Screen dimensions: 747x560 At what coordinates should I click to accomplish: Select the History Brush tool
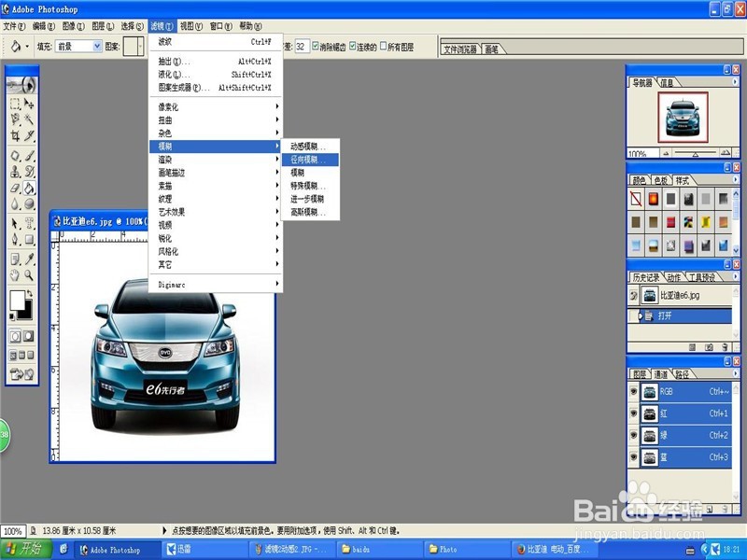tap(29, 172)
